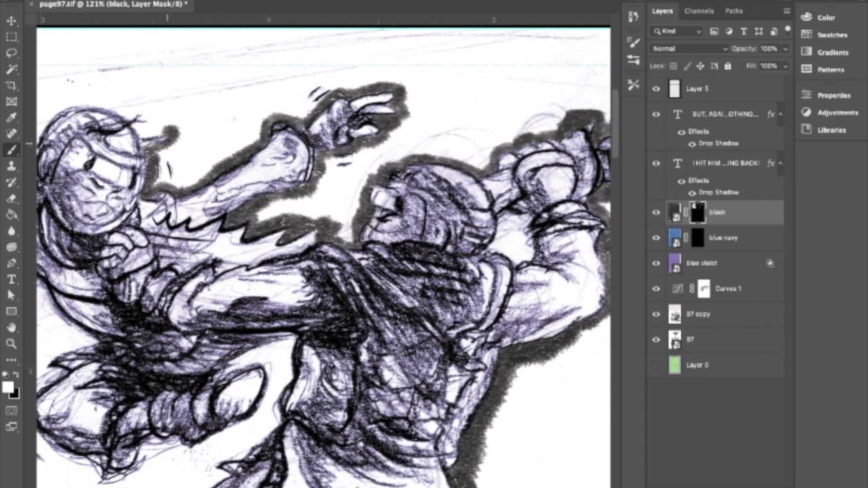Hide the Curves 1 adjustment layer
868x488 pixels.
click(x=656, y=289)
